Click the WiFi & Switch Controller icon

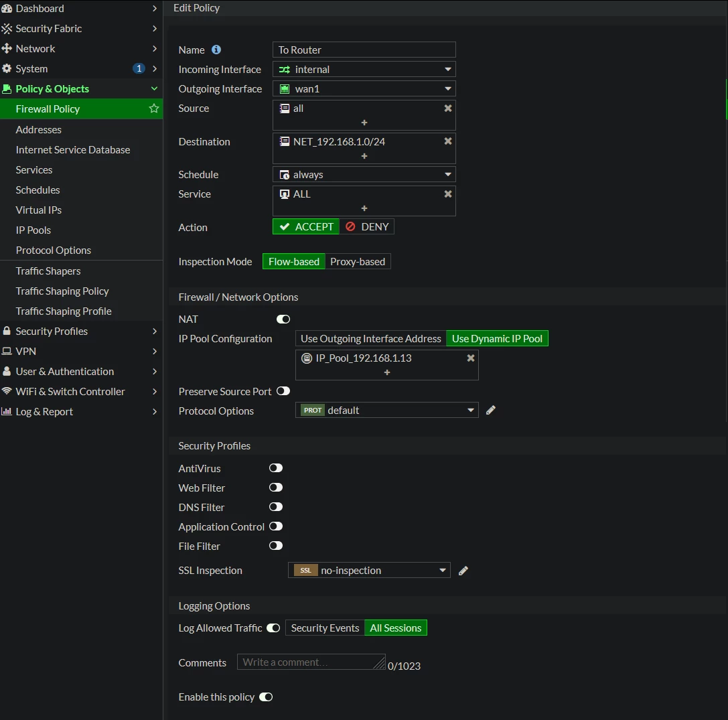[x=7, y=391]
